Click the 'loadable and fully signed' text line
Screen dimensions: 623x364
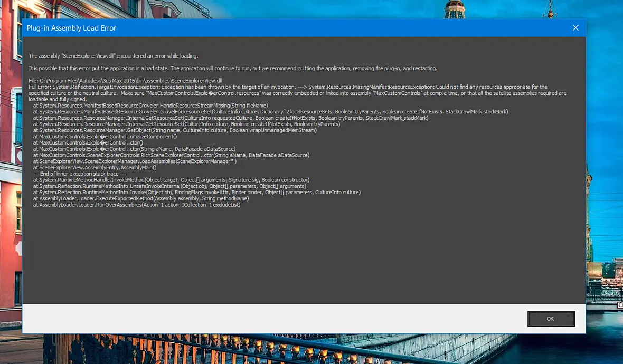pyautogui.click(x=58, y=99)
